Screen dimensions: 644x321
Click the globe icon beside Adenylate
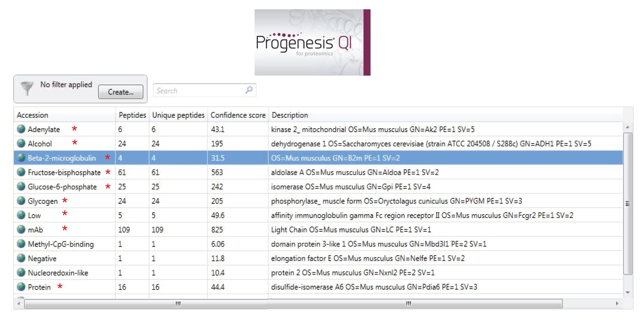(x=21, y=129)
